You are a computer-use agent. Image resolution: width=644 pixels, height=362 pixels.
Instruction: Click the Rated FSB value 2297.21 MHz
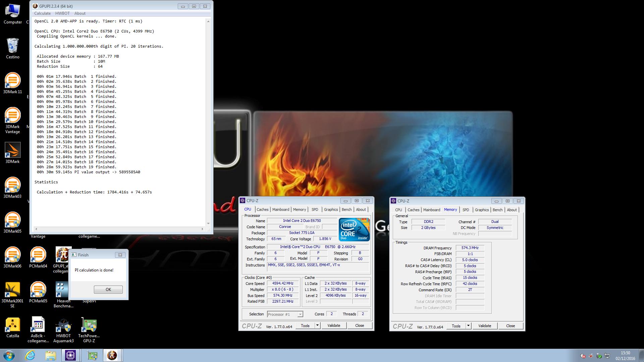point(283,302)
